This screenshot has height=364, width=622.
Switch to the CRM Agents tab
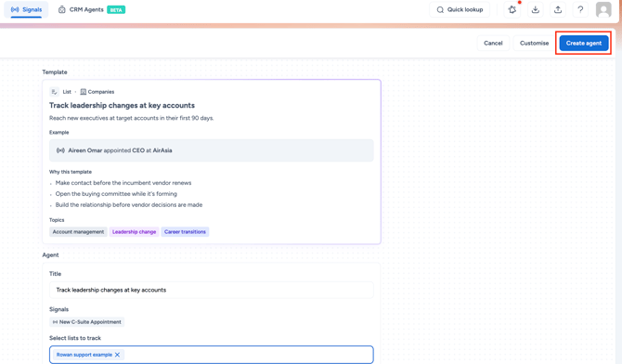pos(91,9)
